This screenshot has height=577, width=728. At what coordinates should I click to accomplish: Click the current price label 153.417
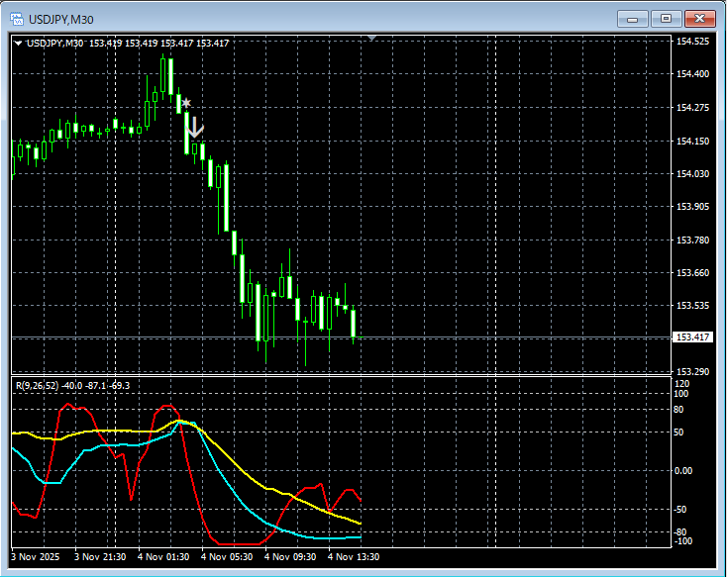(692, 337)
